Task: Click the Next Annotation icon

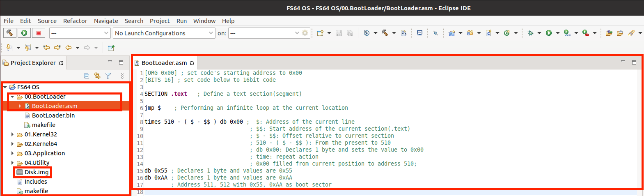Action: coord(9,48)
